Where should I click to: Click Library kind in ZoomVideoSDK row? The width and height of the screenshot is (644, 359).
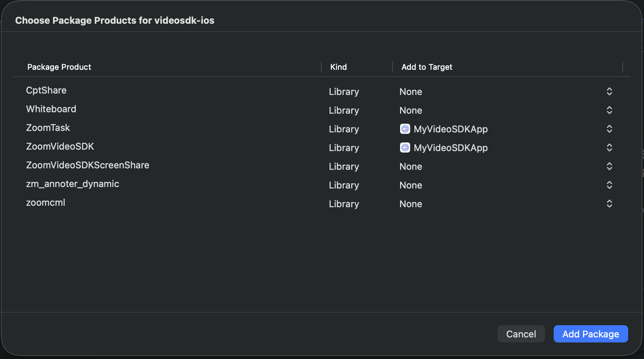click(x=344, y=148)
